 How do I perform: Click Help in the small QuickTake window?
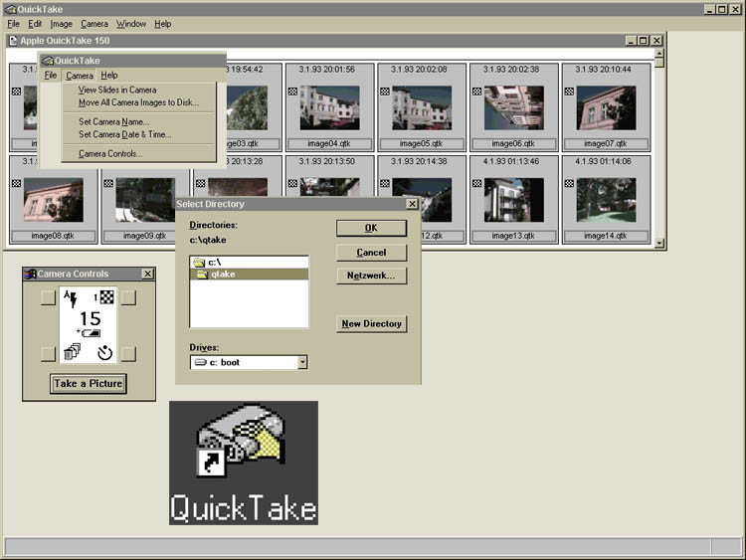[x=109, y=76]
